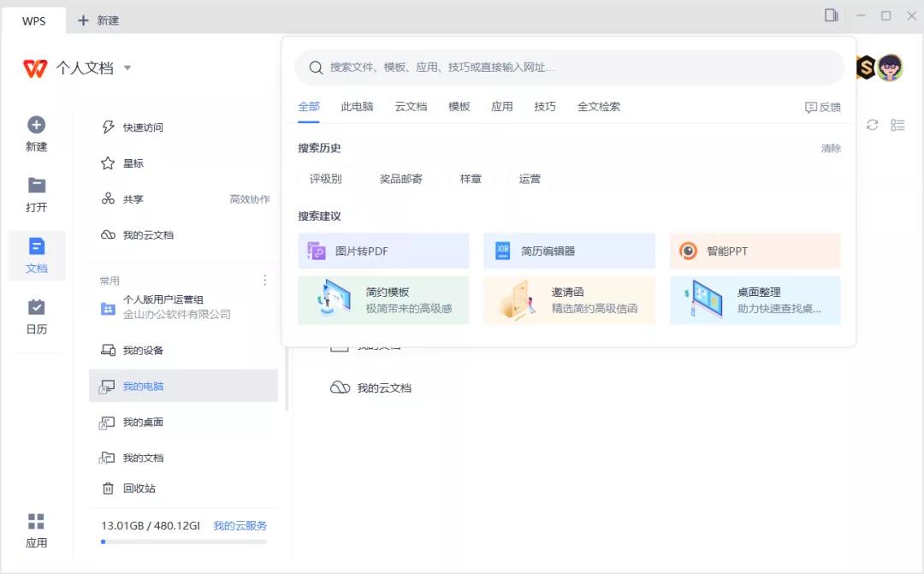Screen dimensions: 924x574
Task: Open the 邀请函 template tool
Action: (568, 300)
